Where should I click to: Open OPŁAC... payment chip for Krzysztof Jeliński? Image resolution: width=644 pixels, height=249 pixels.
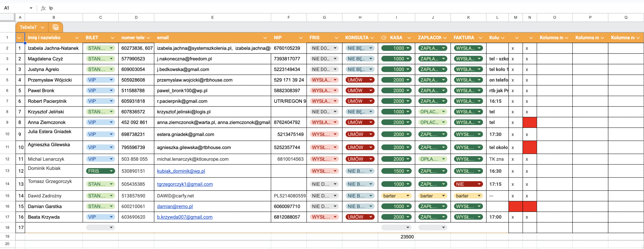(433, 112)
